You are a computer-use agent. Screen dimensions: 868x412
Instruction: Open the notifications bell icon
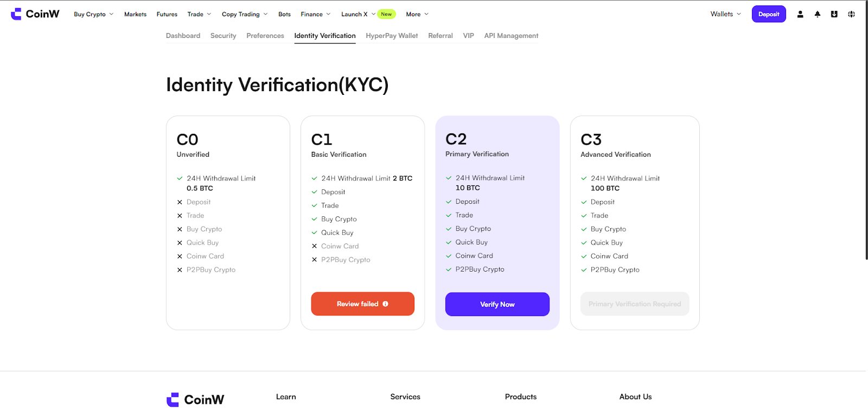[818, 14]
